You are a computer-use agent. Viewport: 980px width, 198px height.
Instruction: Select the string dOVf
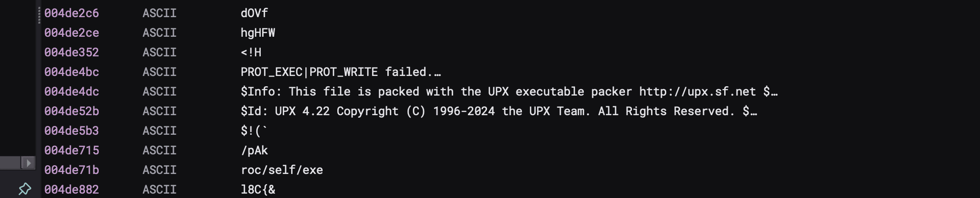tap(254, 13)
